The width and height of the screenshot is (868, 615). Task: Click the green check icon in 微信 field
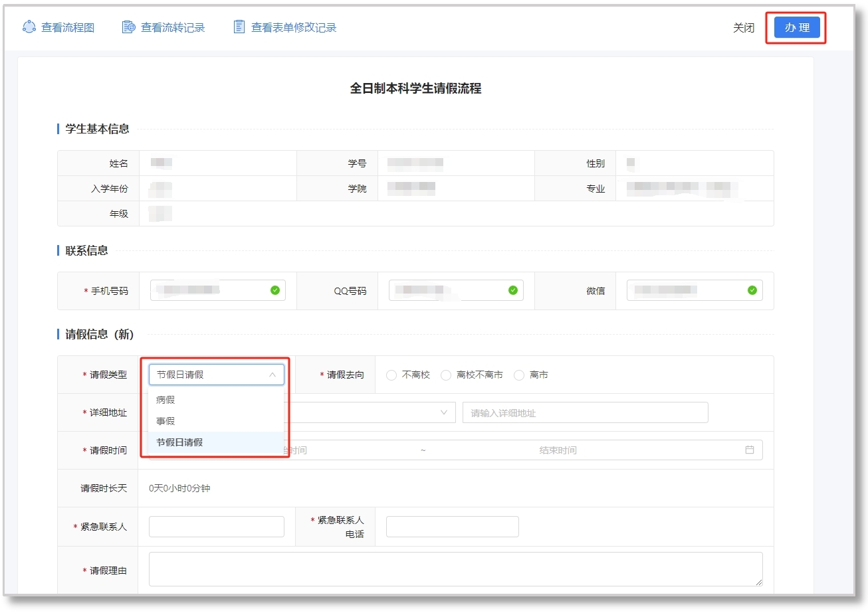pos(752,290)
